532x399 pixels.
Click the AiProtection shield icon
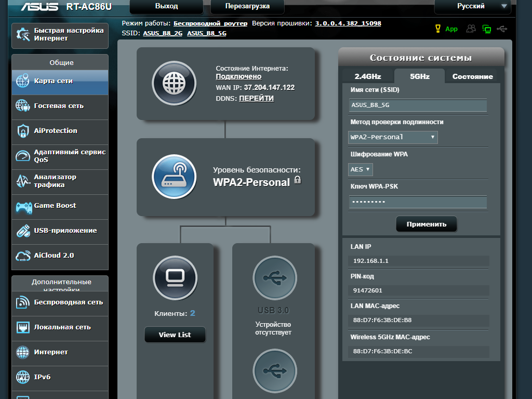[x=23, y=131]
